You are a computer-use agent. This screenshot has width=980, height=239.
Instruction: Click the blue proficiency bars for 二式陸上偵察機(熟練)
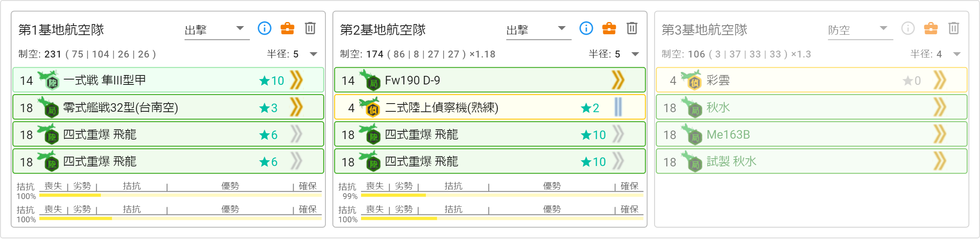coord(618,107)
